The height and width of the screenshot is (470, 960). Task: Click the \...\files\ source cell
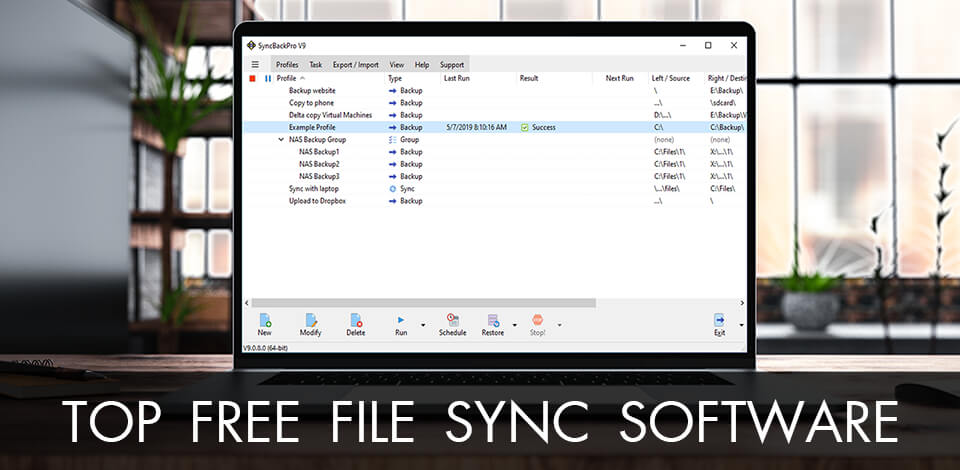[x=666, y=188]
